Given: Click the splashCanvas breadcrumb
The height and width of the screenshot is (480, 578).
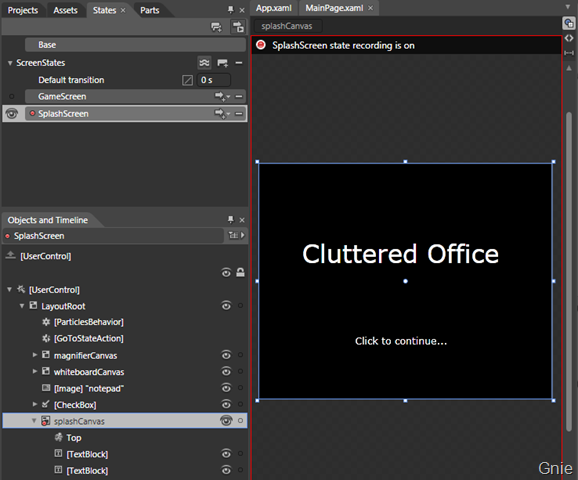Looking at the screenshot, I should point(287,26).
